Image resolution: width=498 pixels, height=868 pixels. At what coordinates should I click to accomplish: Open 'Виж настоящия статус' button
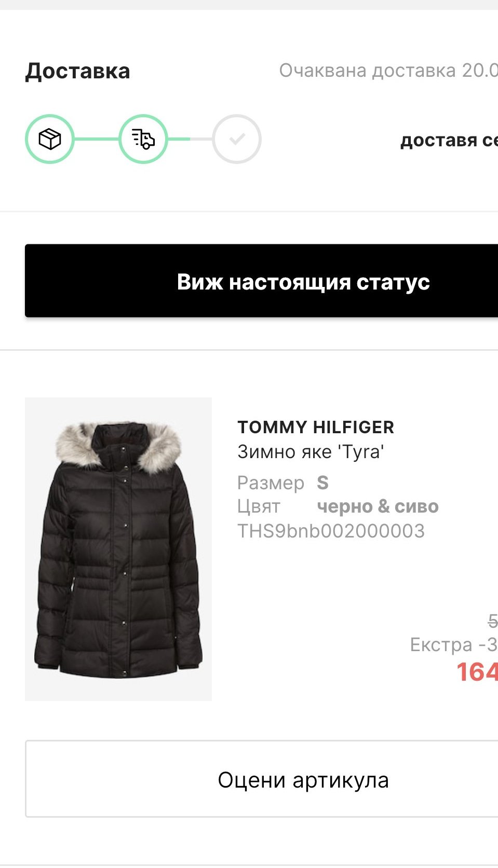click(x=262, y=281)
